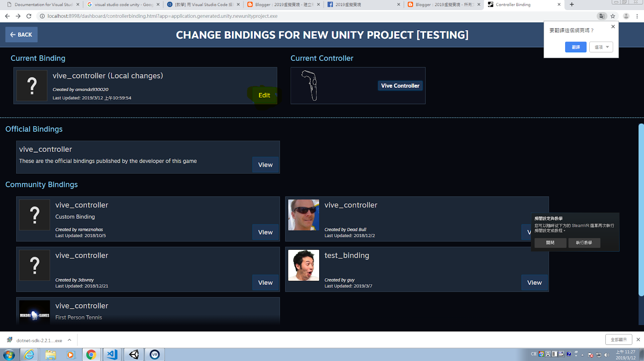The image size is (644, 361).
Task: Reload the current page
Action: (x=29, y=16)
